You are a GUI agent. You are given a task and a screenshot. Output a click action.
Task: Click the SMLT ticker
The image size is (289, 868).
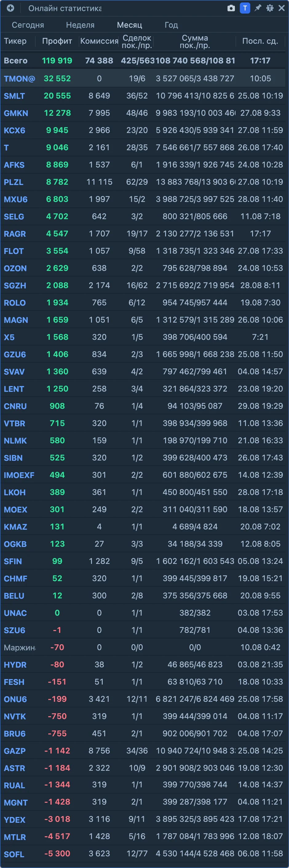[x=14, y=96]
